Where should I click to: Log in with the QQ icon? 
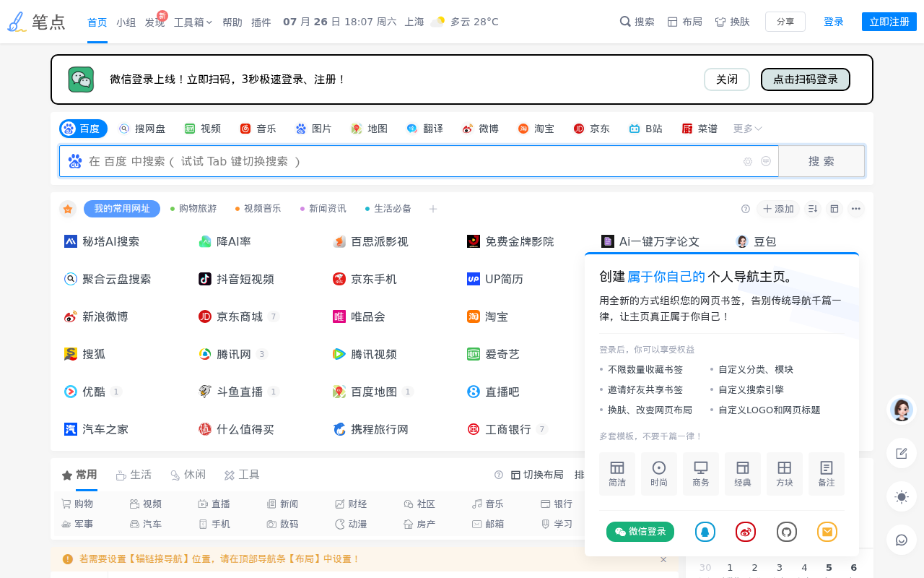(705, 532)
